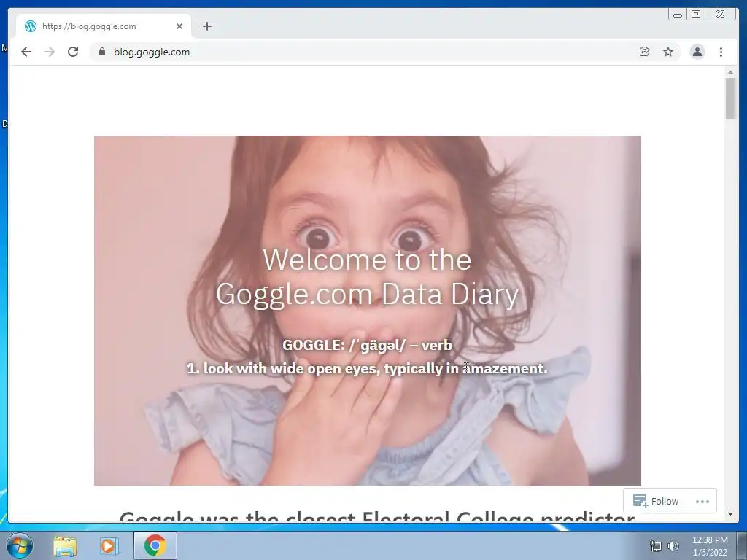Click the 'Welcome to the Goggle.com Data Diary' heading
The width and height of the screenshot is (747, 560).
pos(368,276)
